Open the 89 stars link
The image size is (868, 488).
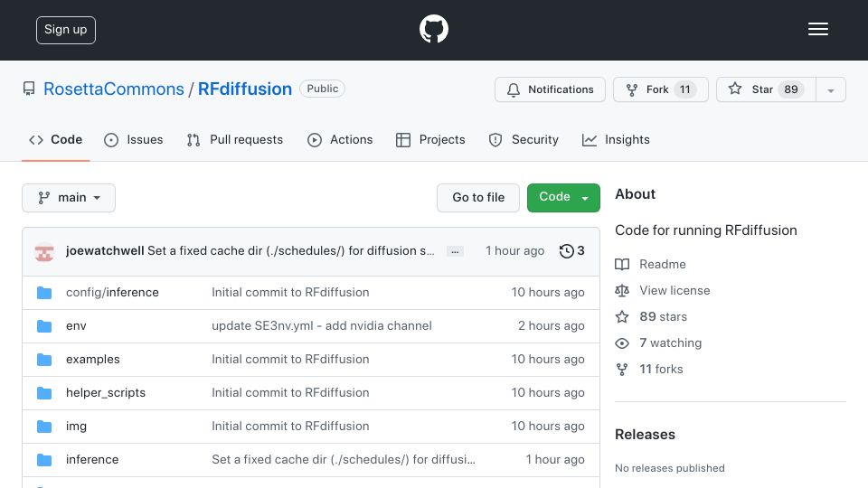663,316
